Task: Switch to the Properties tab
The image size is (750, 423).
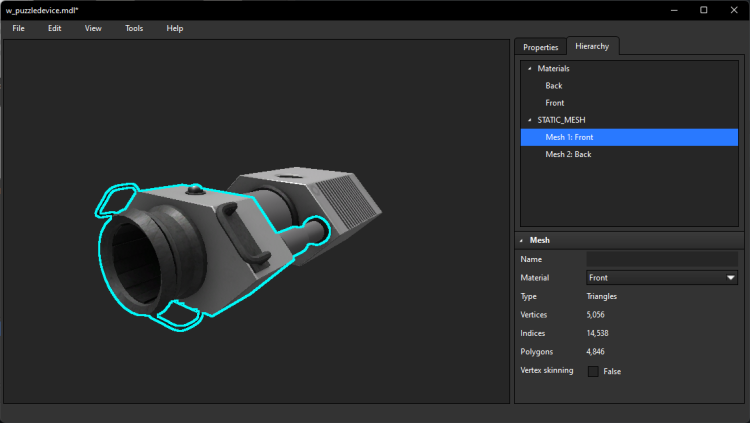Action: click(x=540, y=47)
